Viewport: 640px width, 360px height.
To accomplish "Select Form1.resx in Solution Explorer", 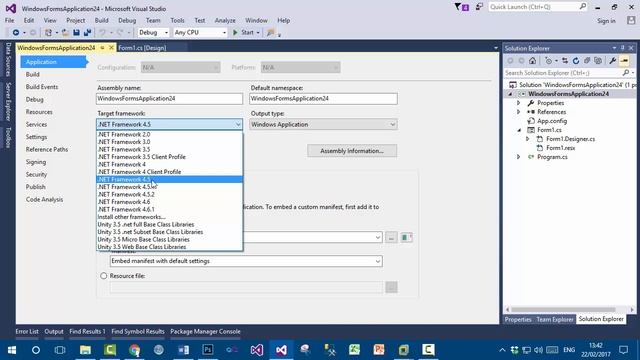I will click(x=560, y=148).
